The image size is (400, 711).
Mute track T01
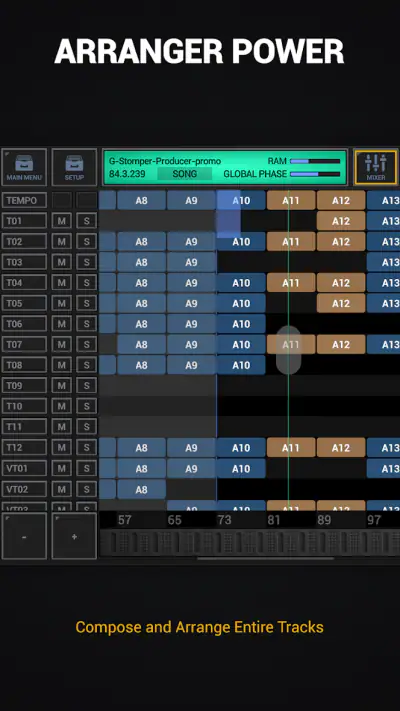click(x=62, y=221)
